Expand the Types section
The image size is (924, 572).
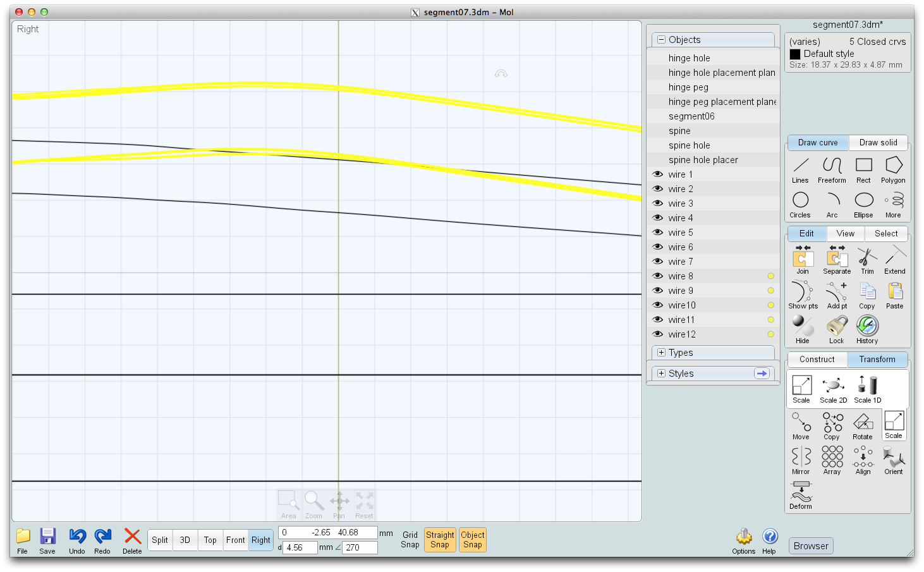(662, 353)
